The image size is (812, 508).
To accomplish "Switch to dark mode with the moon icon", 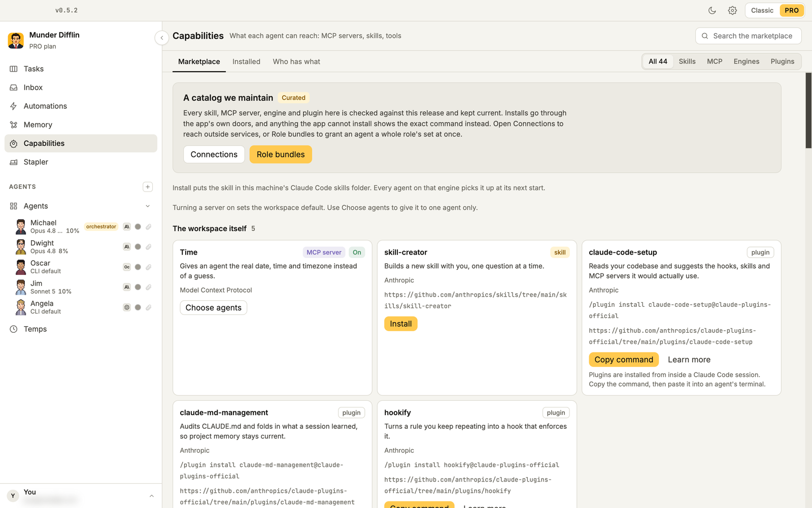I will [x=712, y=10].
